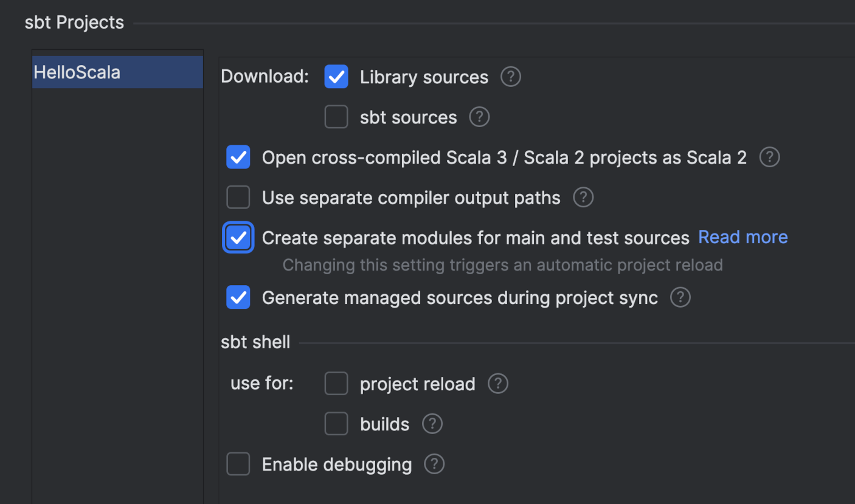
Task: Select HelloScala in the projects list
Action: [x=117, y=72]
